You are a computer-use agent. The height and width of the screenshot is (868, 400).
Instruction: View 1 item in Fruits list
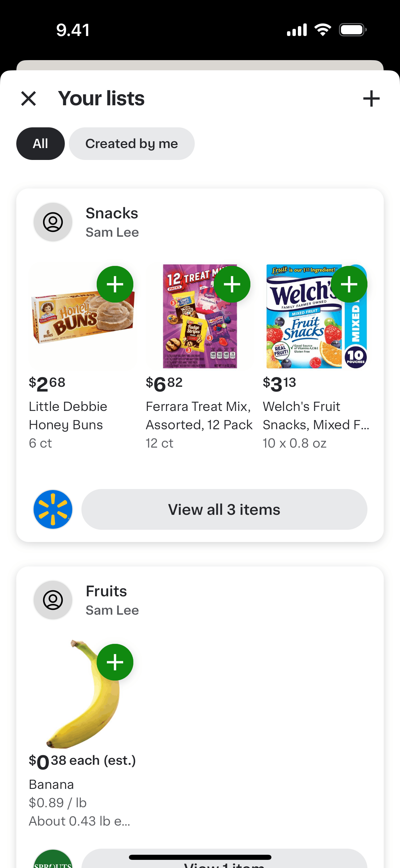point(224,859)
